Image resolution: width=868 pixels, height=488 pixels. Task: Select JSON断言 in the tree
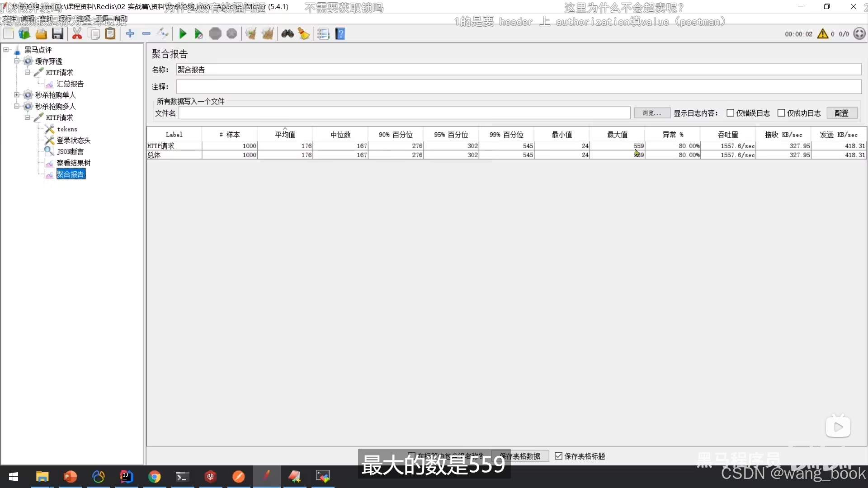click(x=70, y=151)
